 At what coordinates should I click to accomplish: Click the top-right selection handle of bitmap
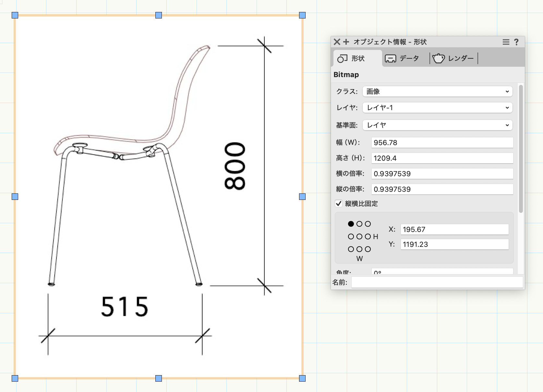(x=302, y=15)
